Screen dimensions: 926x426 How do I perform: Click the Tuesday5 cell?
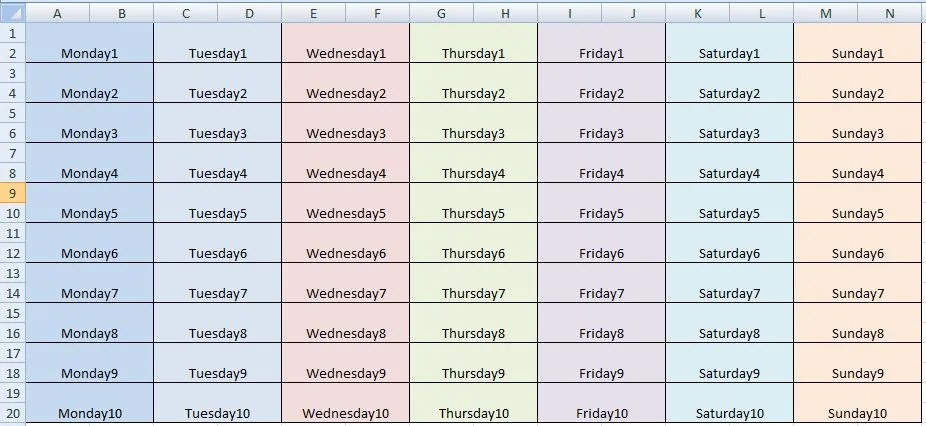218,203
